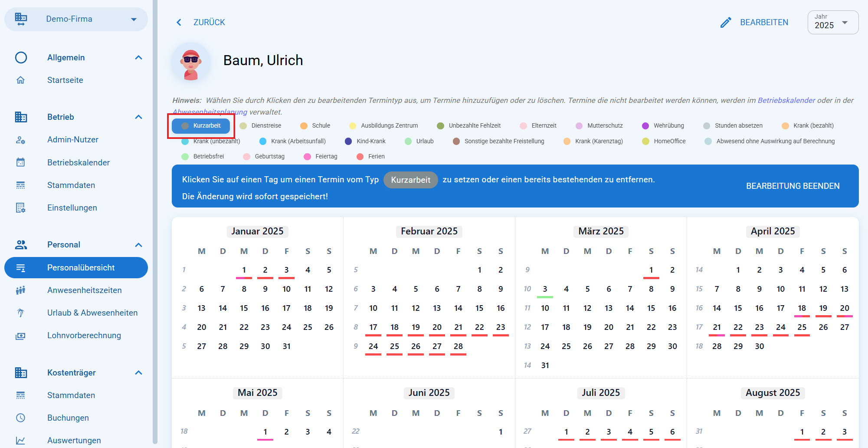The width and height of the screenshot is (868, 448).
Task: Click the Kurzarbeit chip in the blue banner
Action: 411,180
